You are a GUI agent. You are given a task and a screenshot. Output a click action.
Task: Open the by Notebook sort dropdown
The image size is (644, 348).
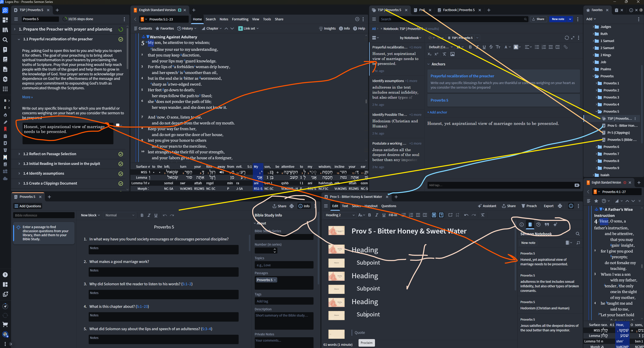pos(410,38)
